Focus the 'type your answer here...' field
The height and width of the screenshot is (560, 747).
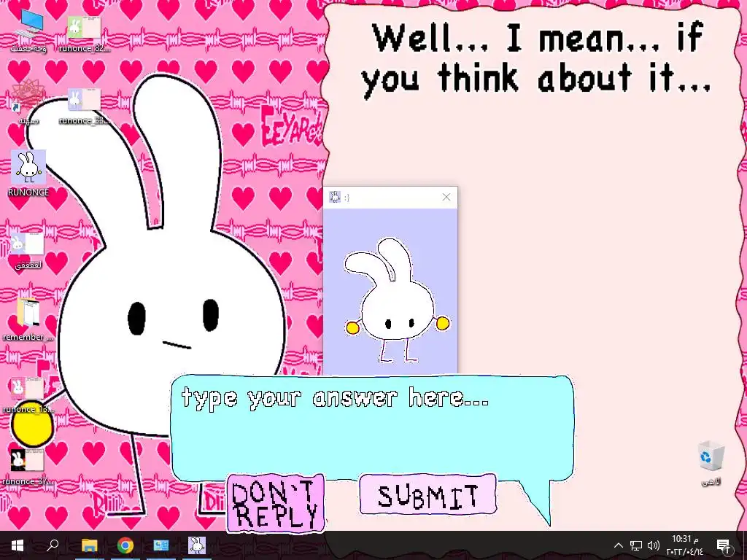(x=373, y=427)
